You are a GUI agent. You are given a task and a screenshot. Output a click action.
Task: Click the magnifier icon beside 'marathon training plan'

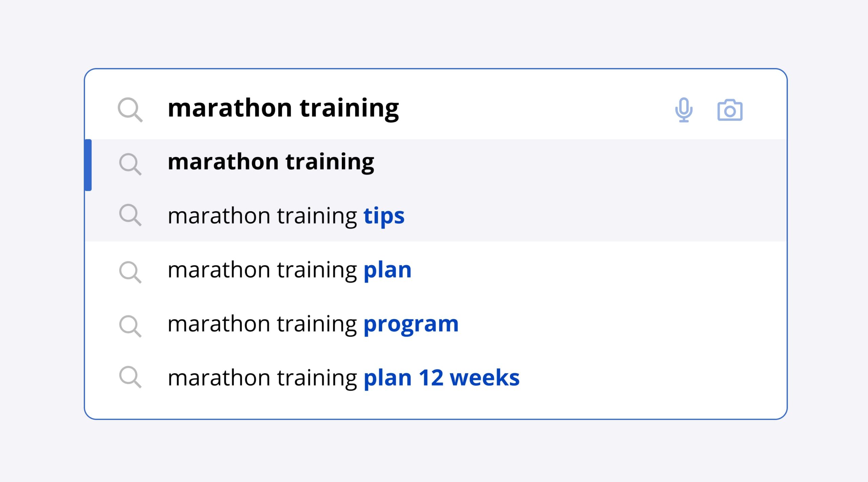[130, 272]
